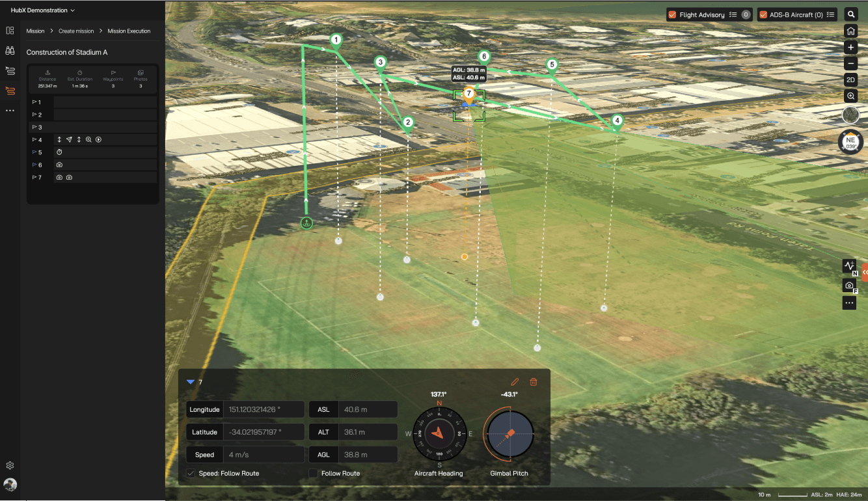The height and width of the screenshot is (501, 868).
Task: Enable the Follow Route checkbox
Action: [x=313, y=473]
